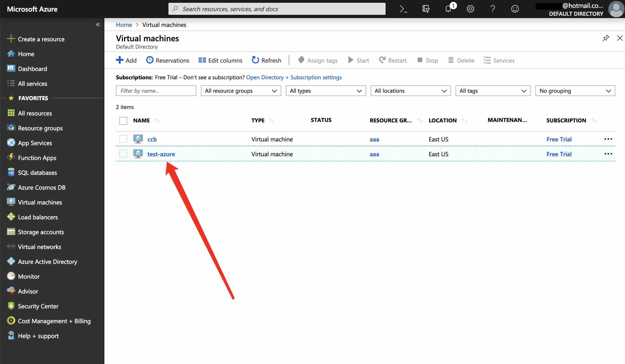Click the directory and subscription filter icon
Image resolution: width=625 pixels, height=364 pixels.
click(x=425, y=9)
